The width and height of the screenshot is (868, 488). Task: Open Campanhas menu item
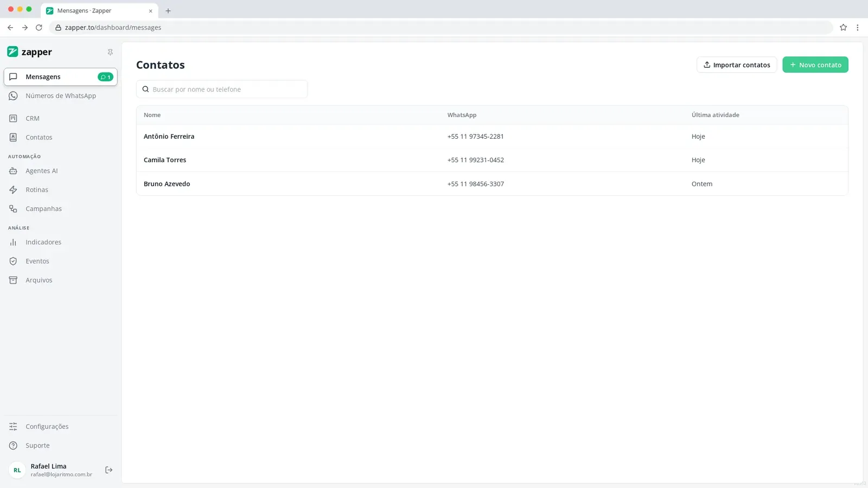coord(60,209)
